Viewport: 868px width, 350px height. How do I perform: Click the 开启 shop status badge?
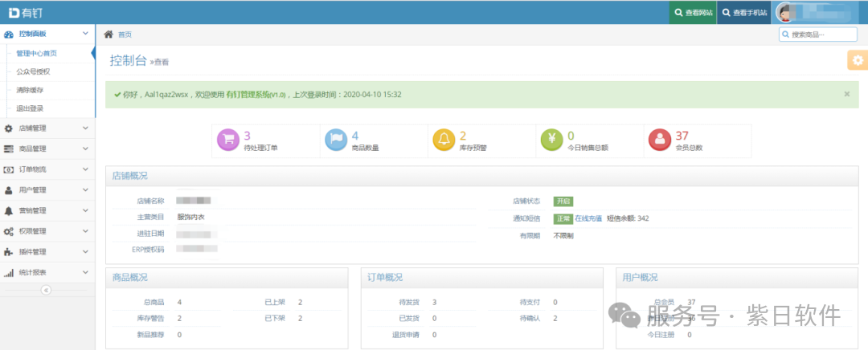pyautogui.click(x=563, y=201)
